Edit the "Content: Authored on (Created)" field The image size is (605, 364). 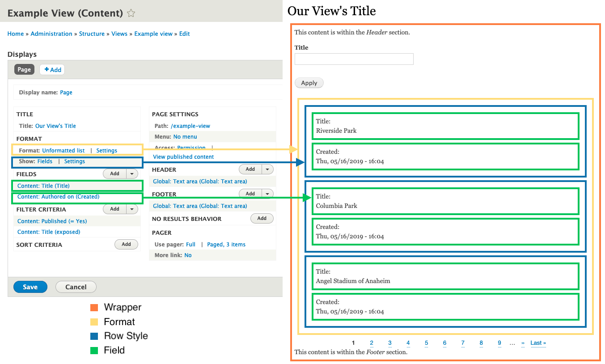pyautogui.click(x=58, y=196)
